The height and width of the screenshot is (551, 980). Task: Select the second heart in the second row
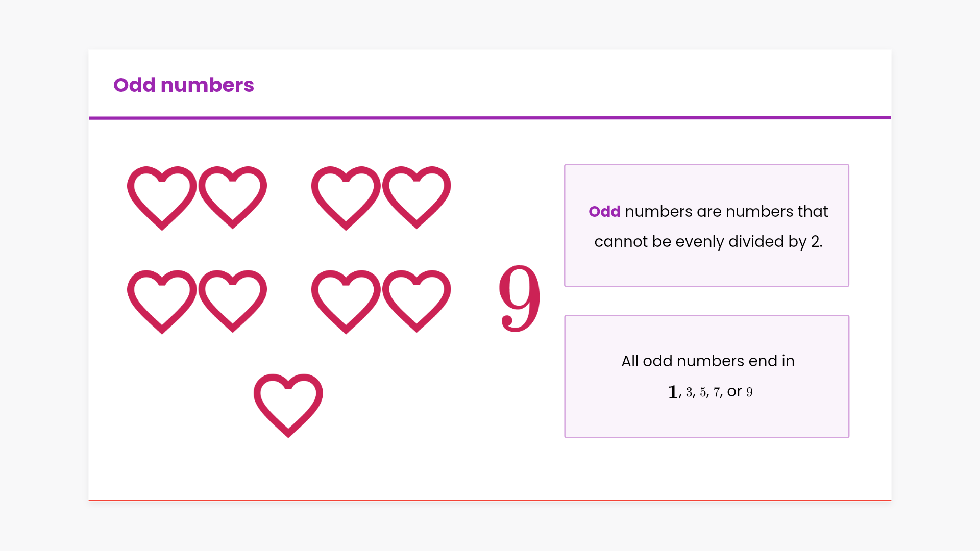pyautogui.click(x=233, y=301)
